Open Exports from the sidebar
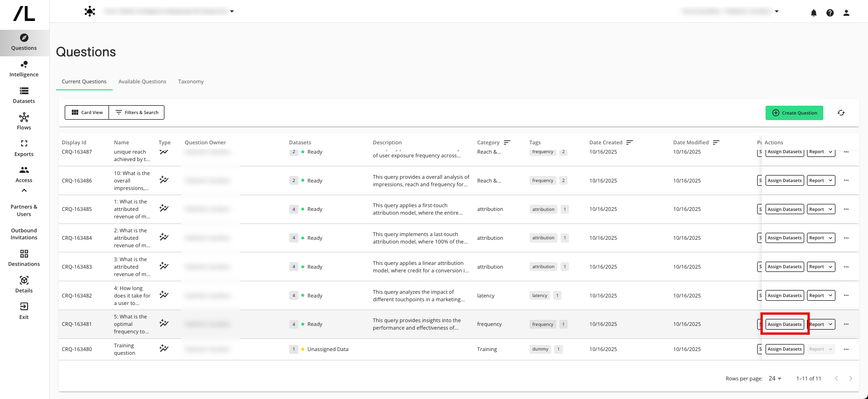 tap(24, 149)
